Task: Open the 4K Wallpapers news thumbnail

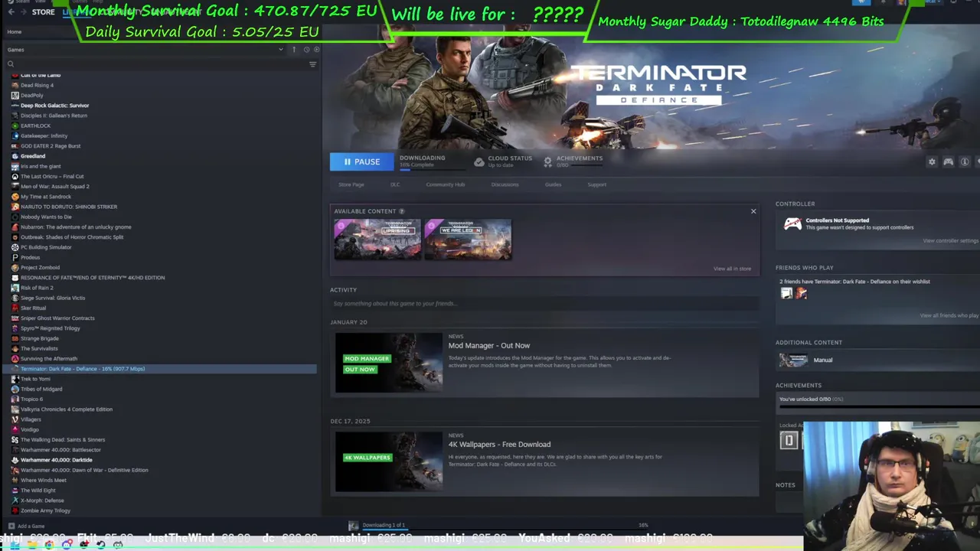Action: (x=388, y=461)
